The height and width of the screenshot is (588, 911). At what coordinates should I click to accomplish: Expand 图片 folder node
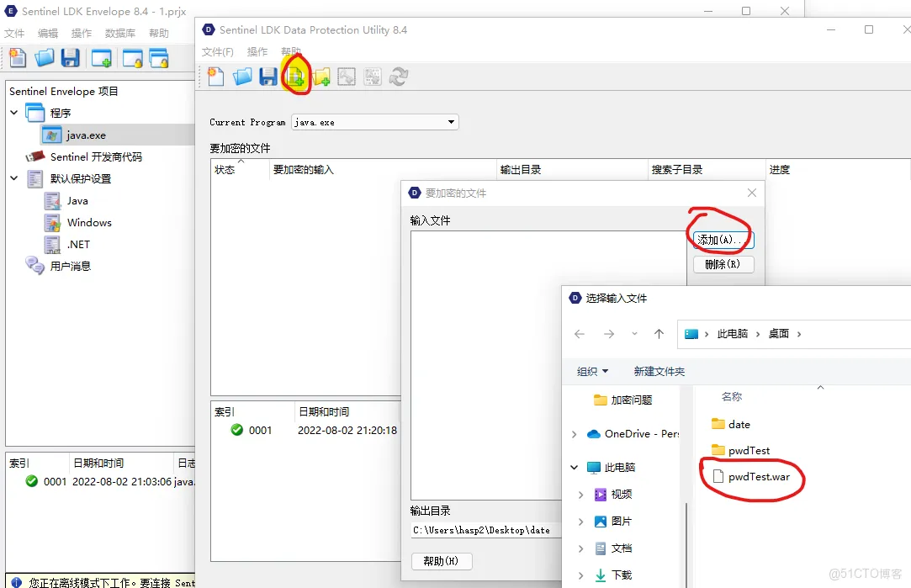581,522
